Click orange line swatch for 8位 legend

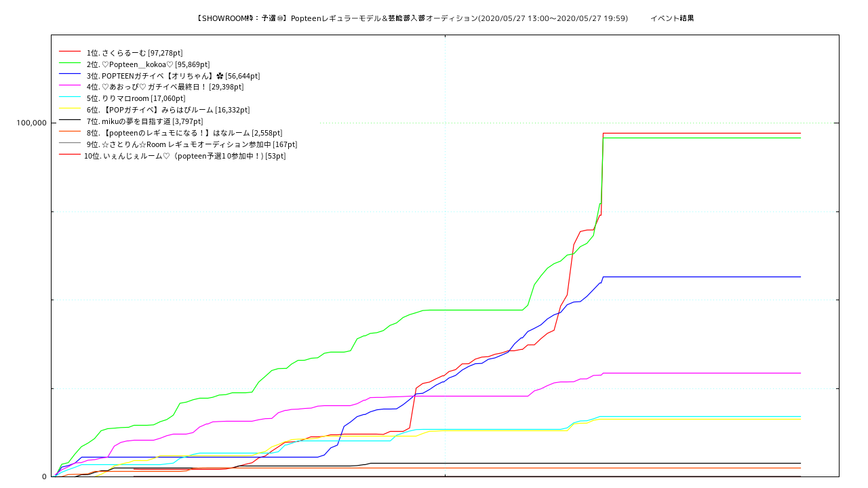point(70,131)
